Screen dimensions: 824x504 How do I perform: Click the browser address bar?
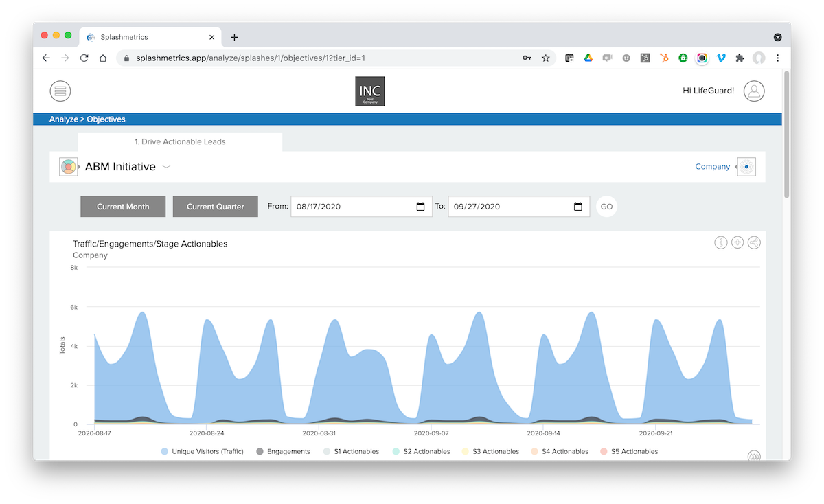(336, 58)
